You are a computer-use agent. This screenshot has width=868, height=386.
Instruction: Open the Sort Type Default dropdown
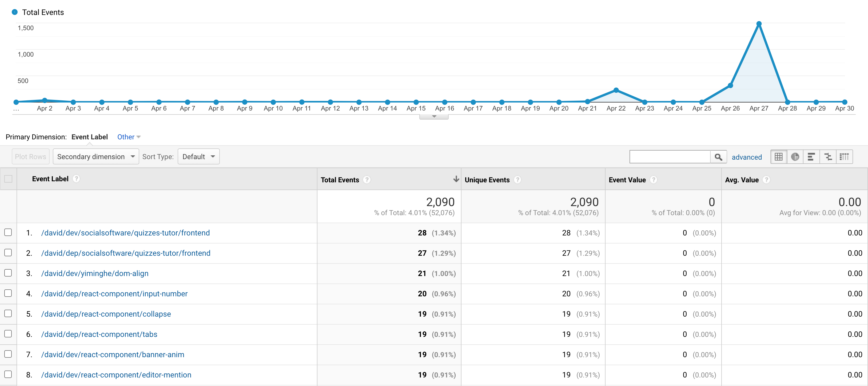point(198,157)
